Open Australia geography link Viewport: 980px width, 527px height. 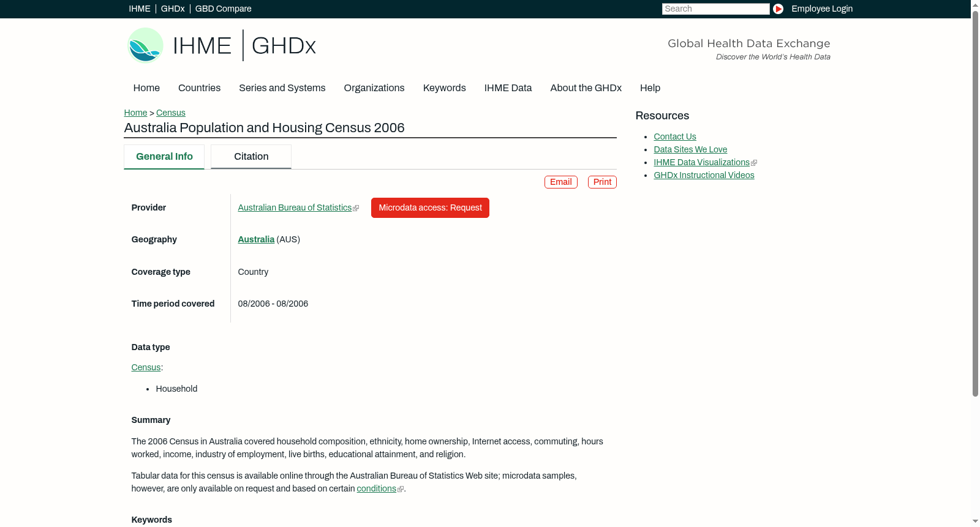coord(256,239)
